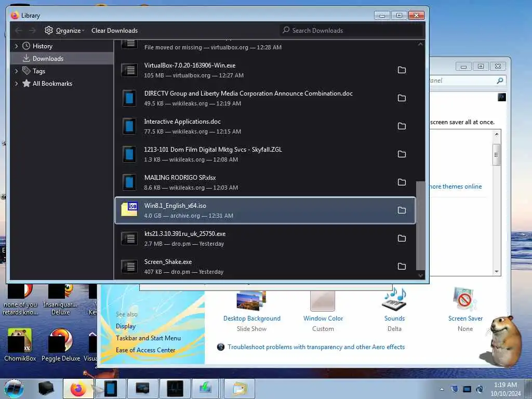Open the Windows Start orb
Viewport: 532px width, 399px height.
pyautogui.click(x=14, y=389)
